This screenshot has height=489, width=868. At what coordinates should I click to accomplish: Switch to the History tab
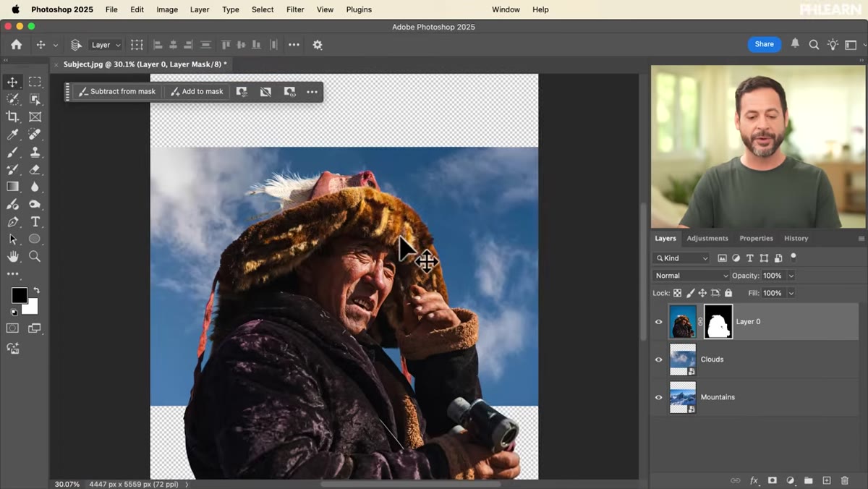point(796,239)
